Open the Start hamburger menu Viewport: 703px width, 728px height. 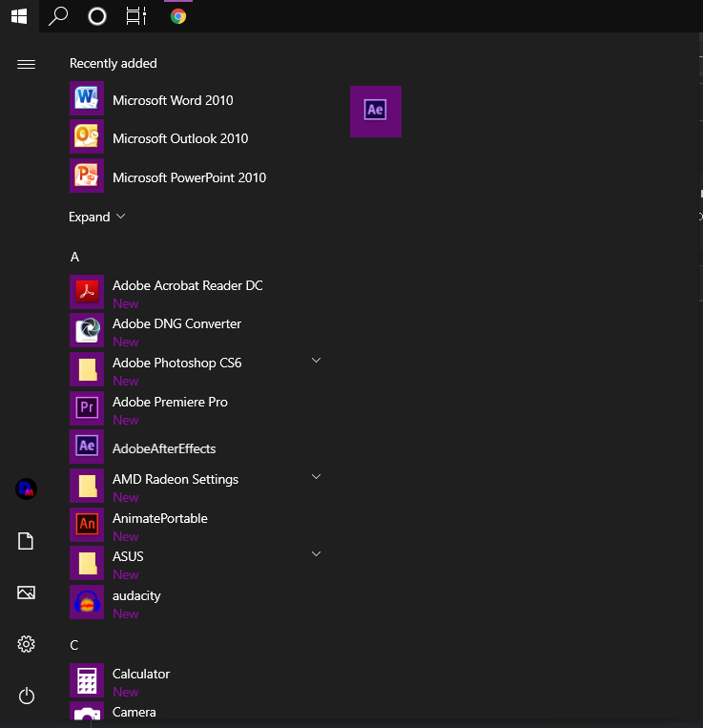point(26,64)
